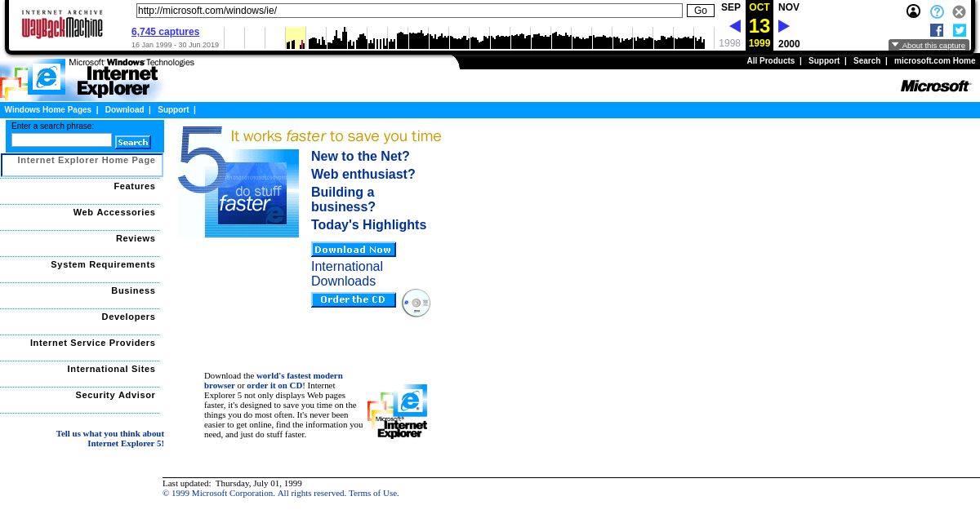Open International Sites in the sidebar

[111, 369]
